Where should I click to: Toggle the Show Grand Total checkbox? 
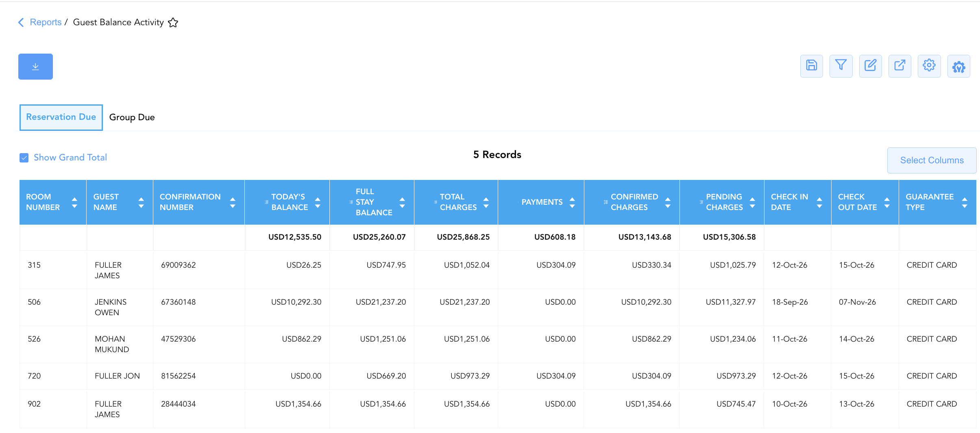[x=24, y=158]
